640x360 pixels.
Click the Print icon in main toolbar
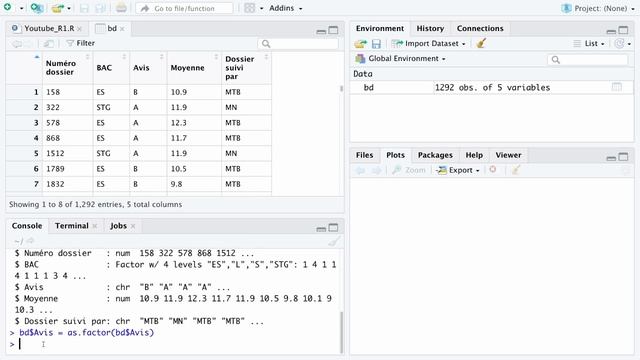121,8
